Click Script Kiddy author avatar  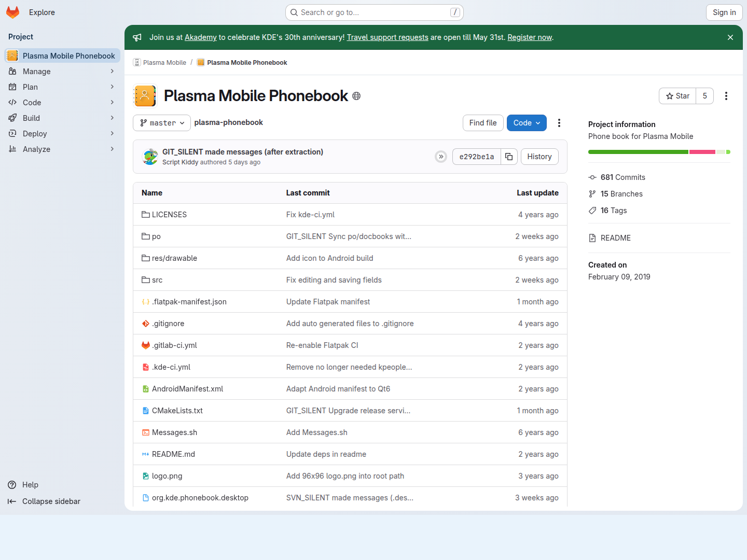click(150, 157)
